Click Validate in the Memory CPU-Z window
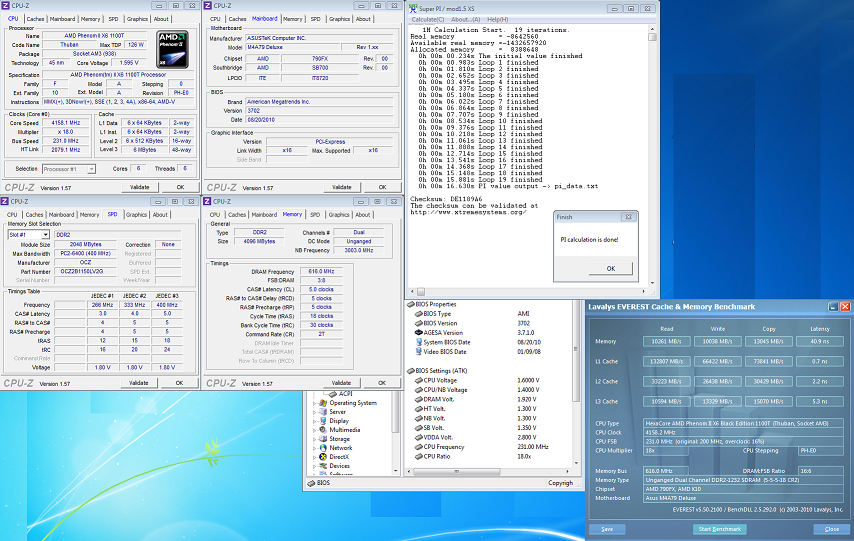 (x=341, y=383)
